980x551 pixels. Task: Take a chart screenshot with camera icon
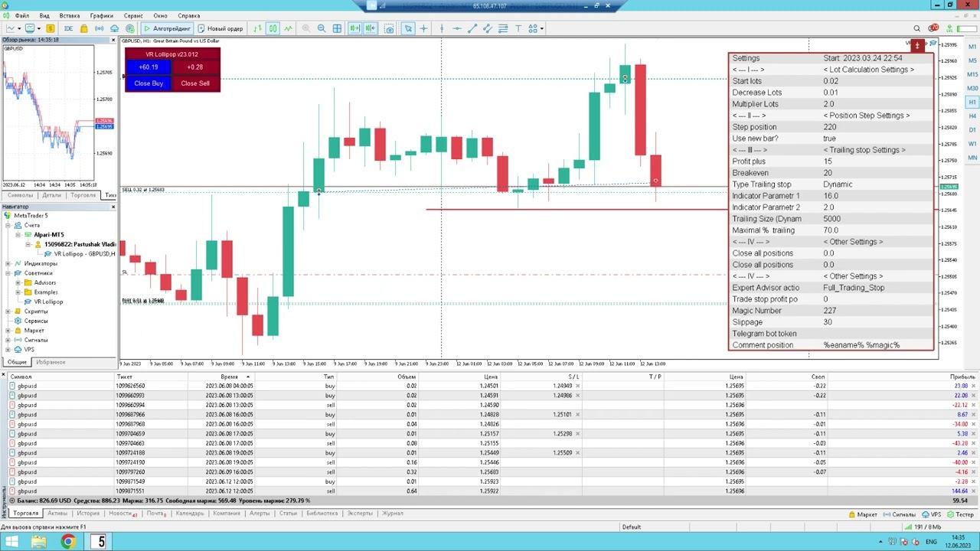click(x=389, y=28)
